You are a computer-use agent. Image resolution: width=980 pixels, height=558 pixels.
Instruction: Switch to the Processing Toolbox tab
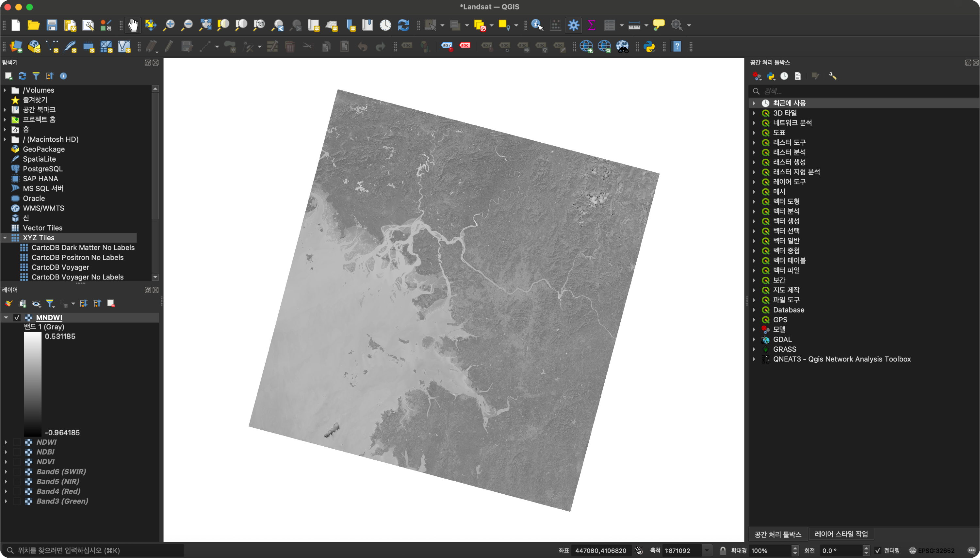777,534
